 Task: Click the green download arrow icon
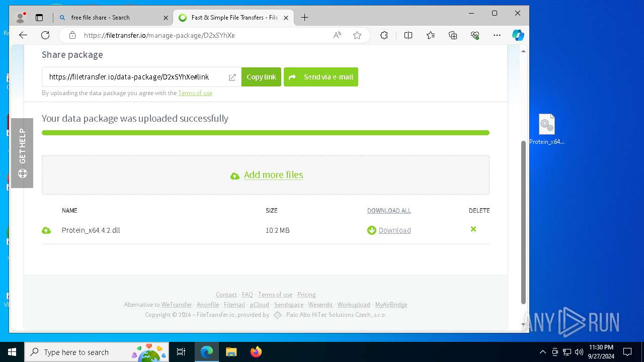tap(372, 230)
